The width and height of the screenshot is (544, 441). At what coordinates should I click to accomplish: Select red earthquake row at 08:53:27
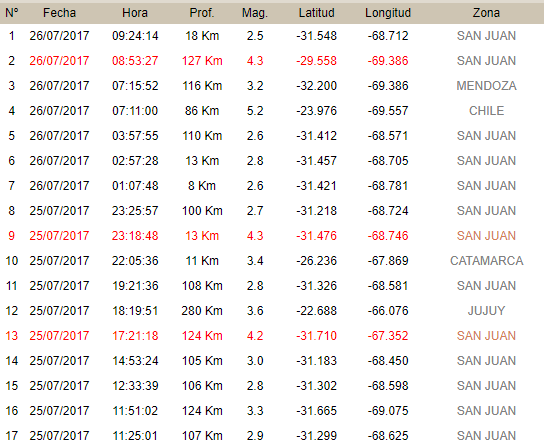coord(272,61)
